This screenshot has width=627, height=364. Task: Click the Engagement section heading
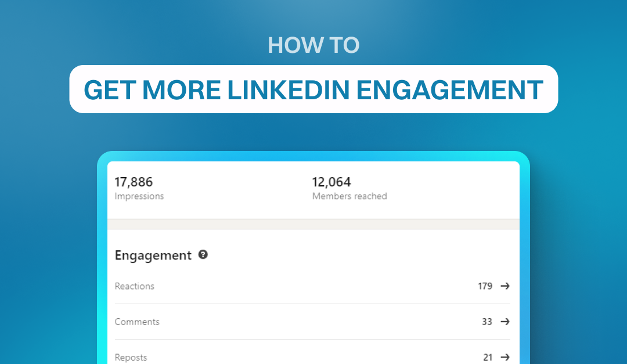153,255
